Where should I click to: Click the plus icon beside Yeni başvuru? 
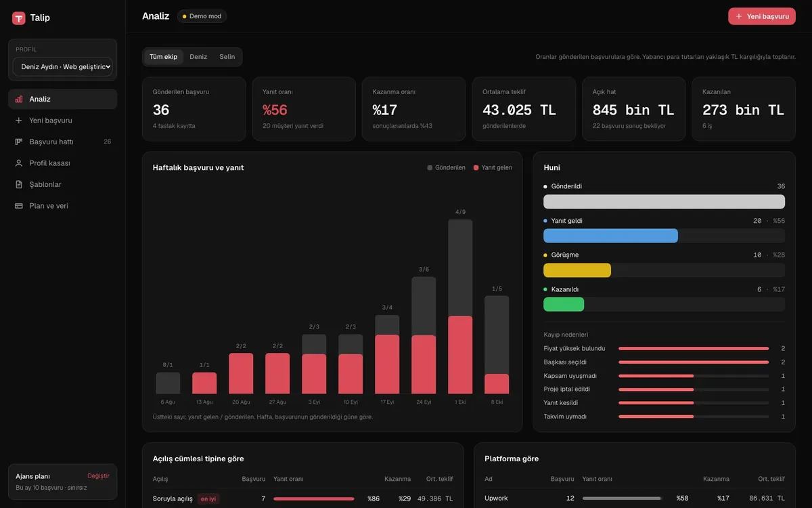click(19, 121)
